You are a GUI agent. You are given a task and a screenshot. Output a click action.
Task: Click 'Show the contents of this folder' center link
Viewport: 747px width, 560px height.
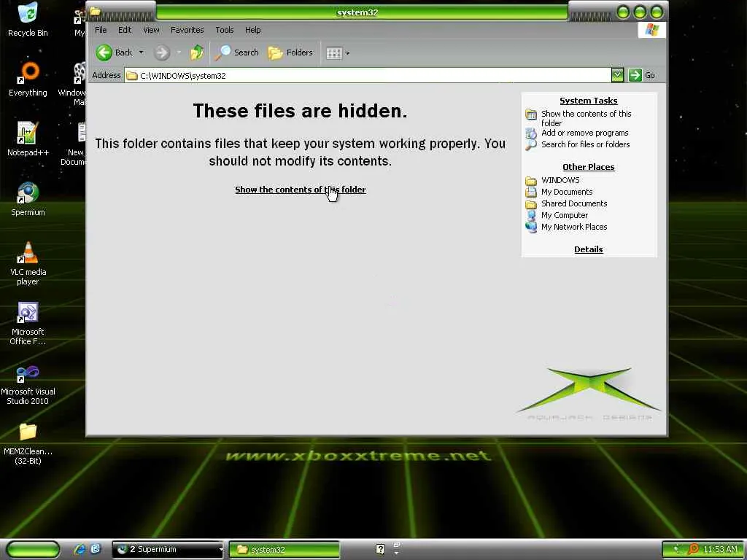(x=300, y=190)
